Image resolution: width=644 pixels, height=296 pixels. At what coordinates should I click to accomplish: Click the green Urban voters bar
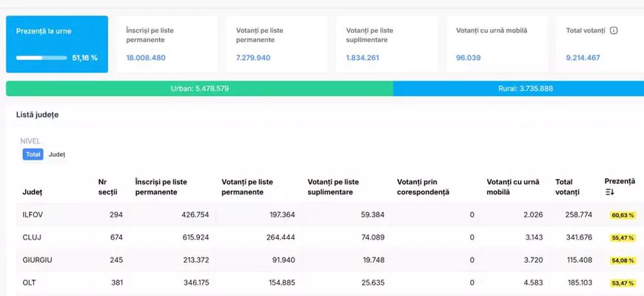(199, 89)
